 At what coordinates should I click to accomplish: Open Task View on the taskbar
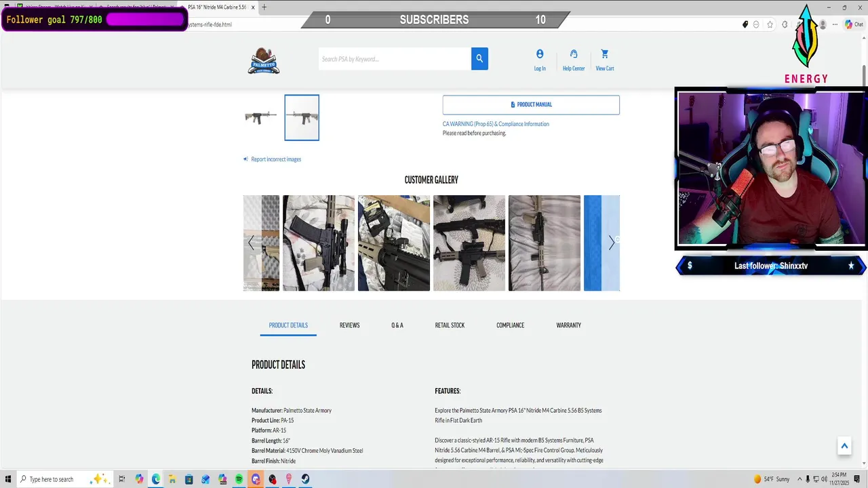(x=122, y=479)
